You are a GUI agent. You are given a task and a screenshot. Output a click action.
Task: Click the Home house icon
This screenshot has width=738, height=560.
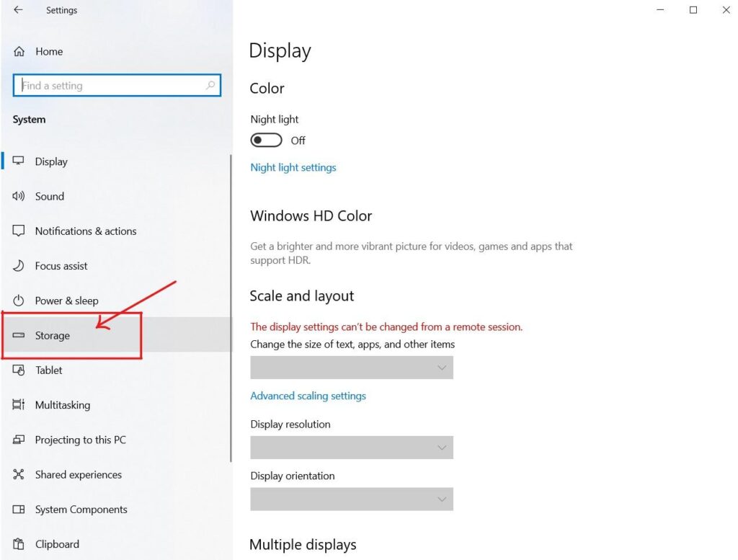pos(19,51)
